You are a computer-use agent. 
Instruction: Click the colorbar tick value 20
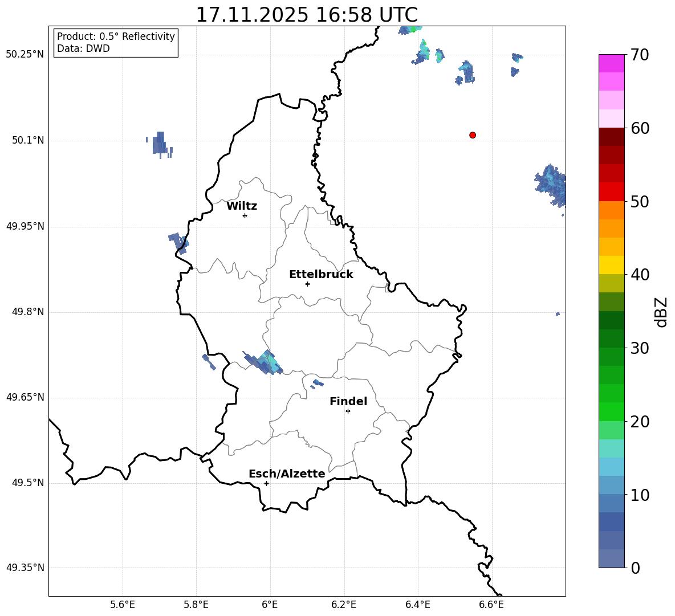pos(640,422)
